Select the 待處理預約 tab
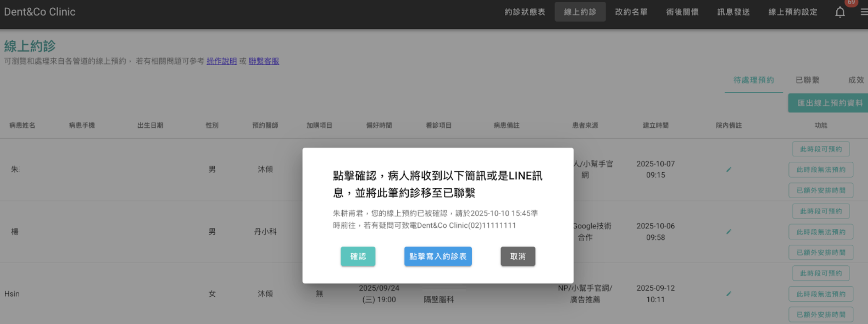 (753, 80)
